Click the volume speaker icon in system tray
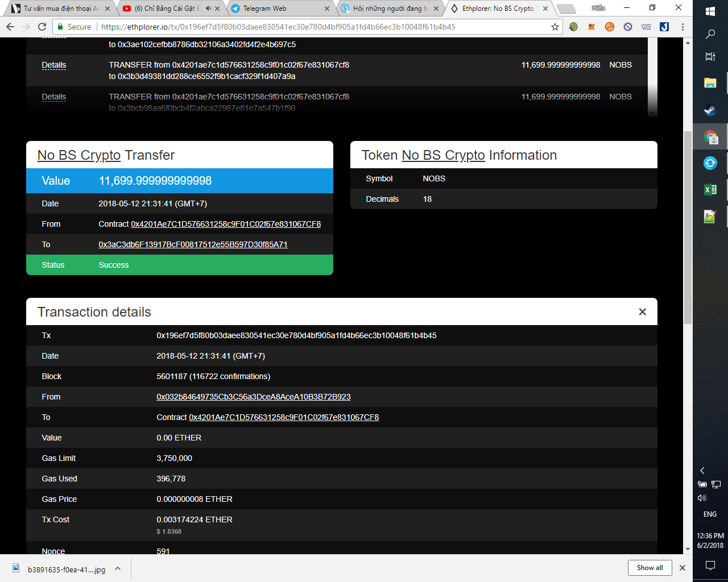 point(702,498)
